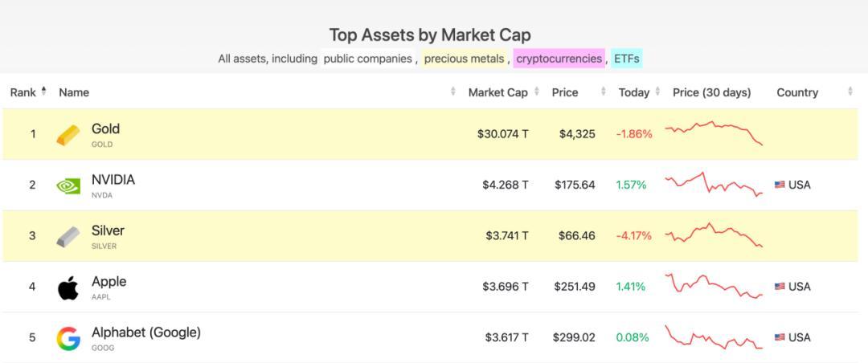The image size is (868, 363).
Task: Click the Google logo icon
Action: pyautogui.click(x=68, y=338)
